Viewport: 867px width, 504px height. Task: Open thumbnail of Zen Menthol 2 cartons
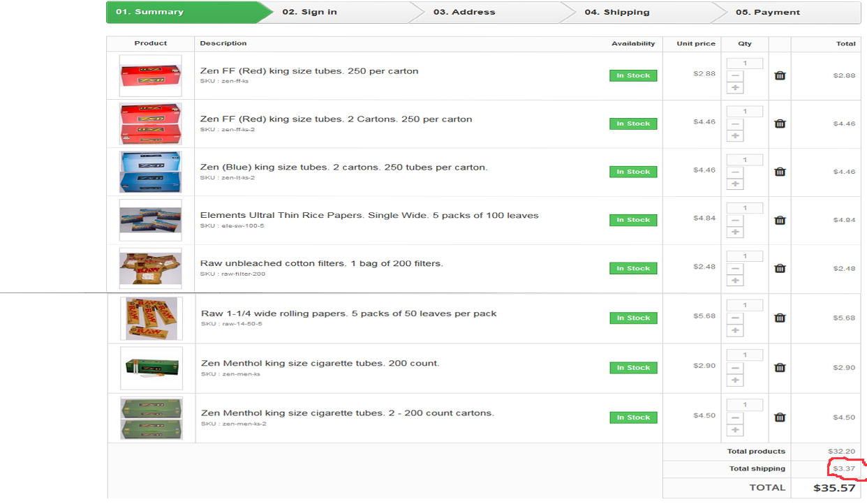[x=151, y=418]
